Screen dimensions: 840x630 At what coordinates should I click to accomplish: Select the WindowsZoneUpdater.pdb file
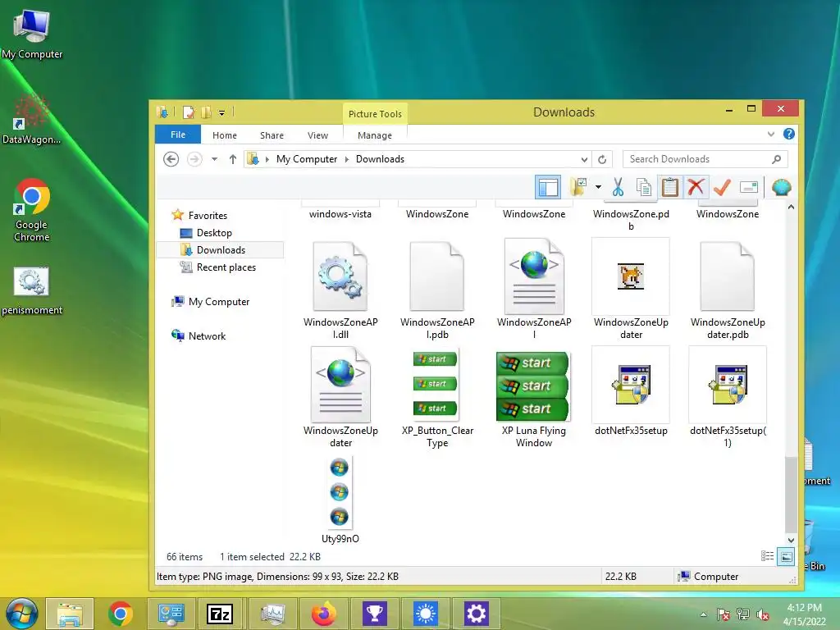coord(728,290)
